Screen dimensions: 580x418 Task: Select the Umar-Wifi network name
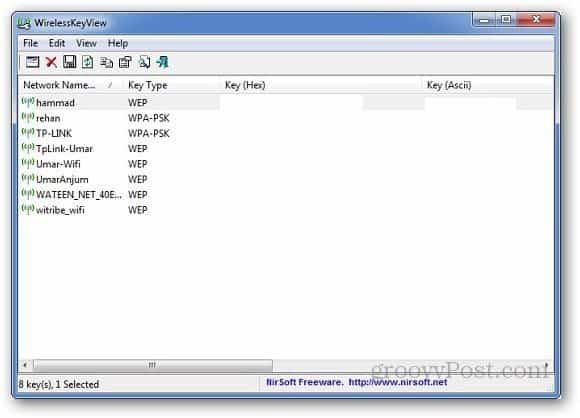[58, 164]
